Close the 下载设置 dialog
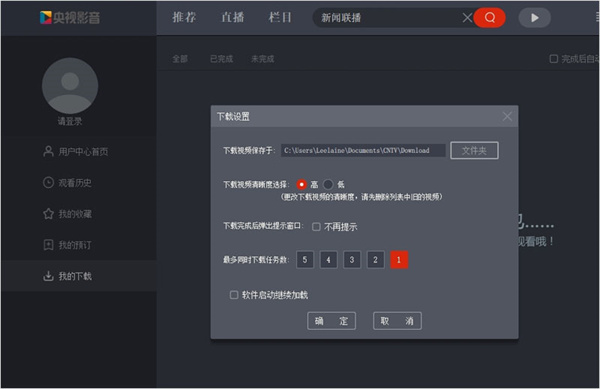Viewport: 600px width, 389px height. (x=507, y=116)
